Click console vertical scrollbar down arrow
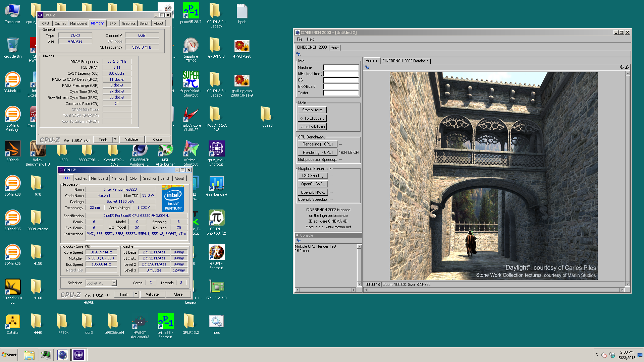This screenshot has width=644, height=362. tap(359, 284)
